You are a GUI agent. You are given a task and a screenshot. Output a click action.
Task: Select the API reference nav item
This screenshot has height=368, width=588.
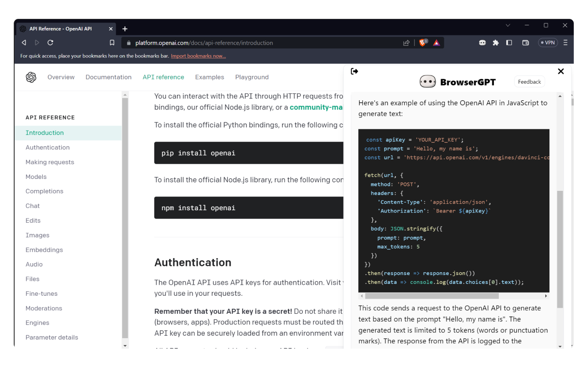tap(163, 77)
